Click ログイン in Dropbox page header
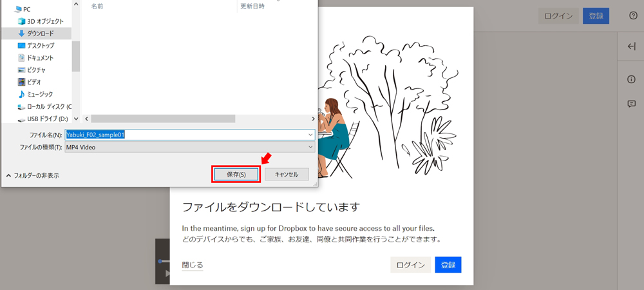Viewport: 644px width, 290px height. point(558,16)
